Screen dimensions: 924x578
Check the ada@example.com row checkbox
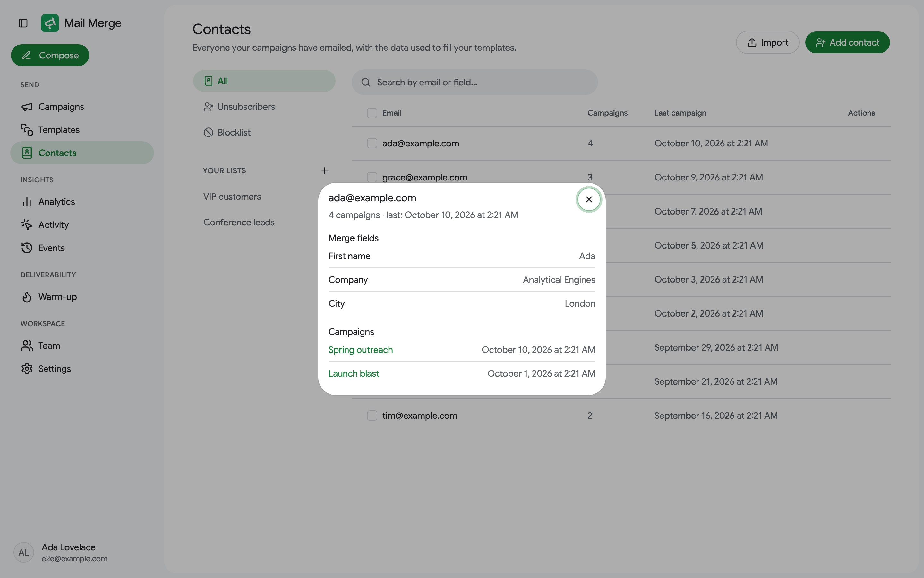click(372, 143)
